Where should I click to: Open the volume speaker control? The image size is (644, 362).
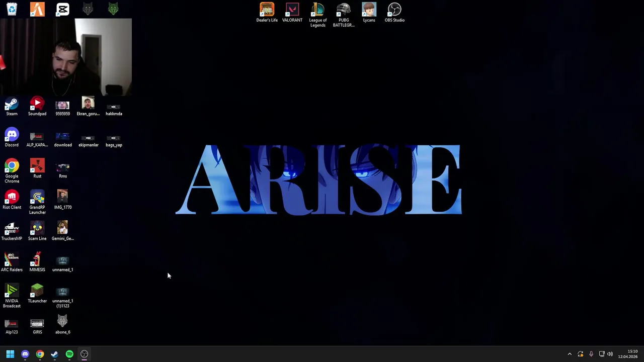point(610,354)
